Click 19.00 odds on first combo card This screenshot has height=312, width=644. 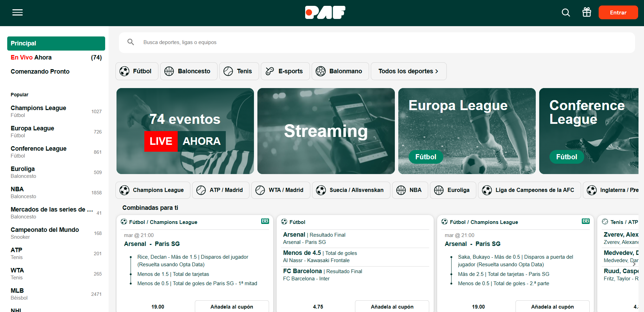[158, 306]
